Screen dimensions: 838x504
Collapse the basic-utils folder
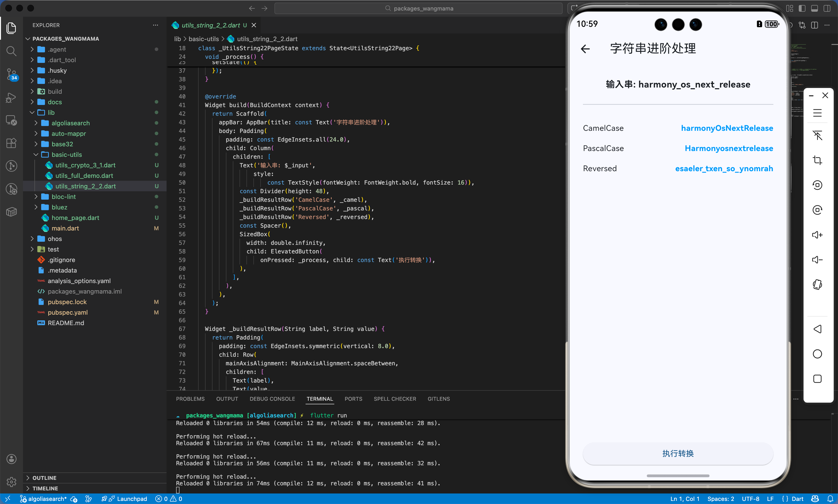(67, 154)
